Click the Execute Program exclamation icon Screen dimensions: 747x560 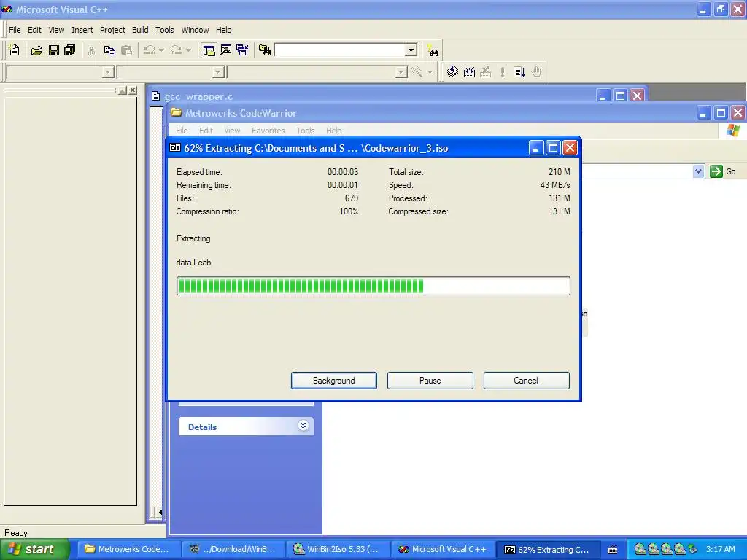[502, 72]
